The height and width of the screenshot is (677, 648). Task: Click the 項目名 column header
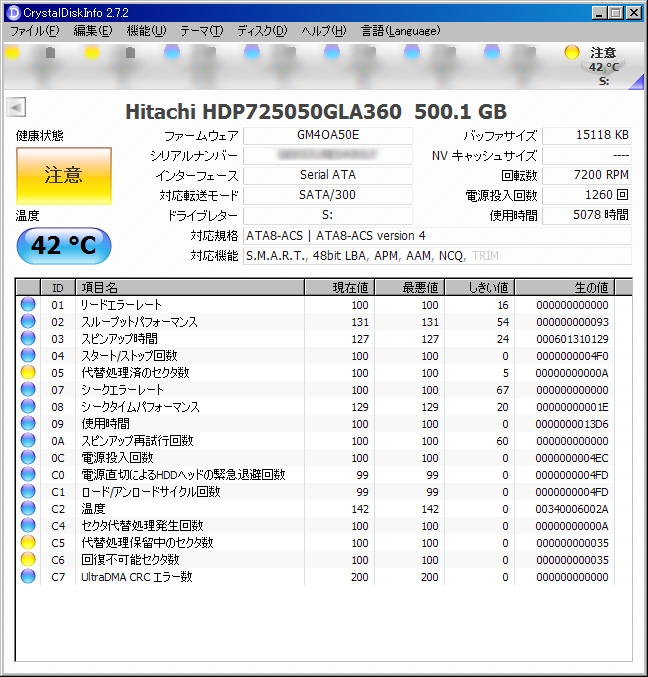tap(190, 288)
